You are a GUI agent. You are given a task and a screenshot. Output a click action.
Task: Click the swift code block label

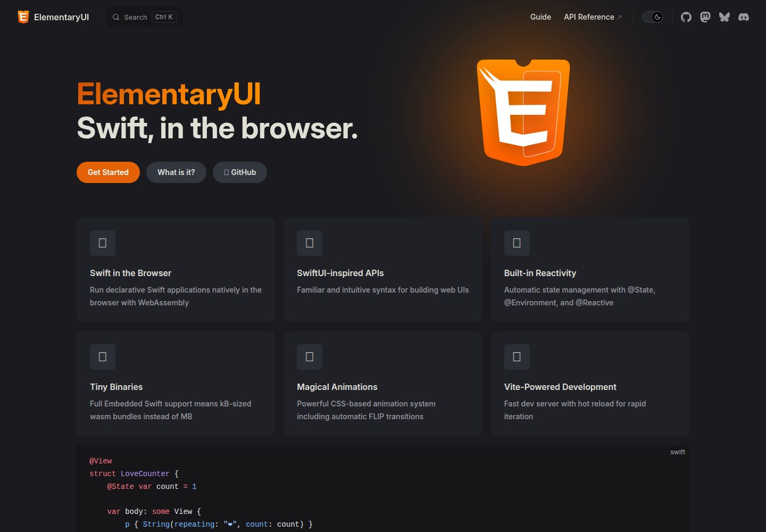pos(678,452)
